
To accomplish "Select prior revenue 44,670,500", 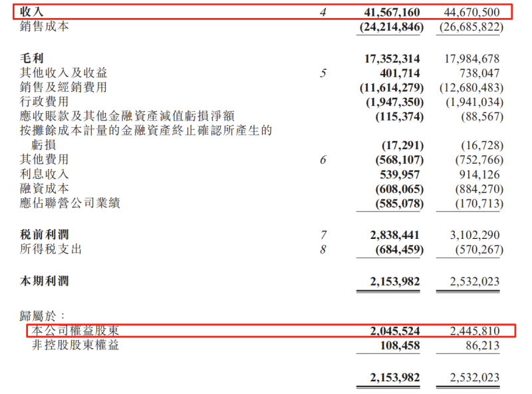I will pyautogui.click(x=471, y=13).
